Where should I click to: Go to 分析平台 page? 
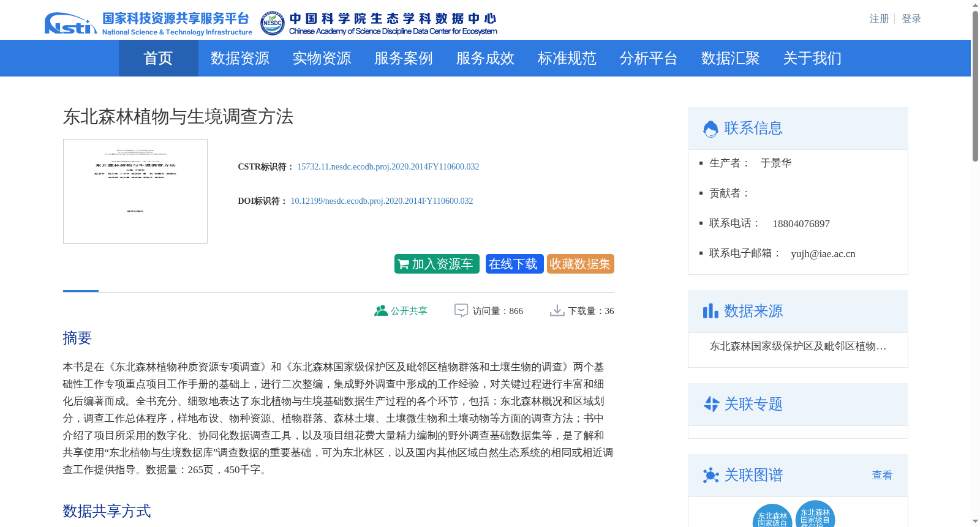pos(649,58)
